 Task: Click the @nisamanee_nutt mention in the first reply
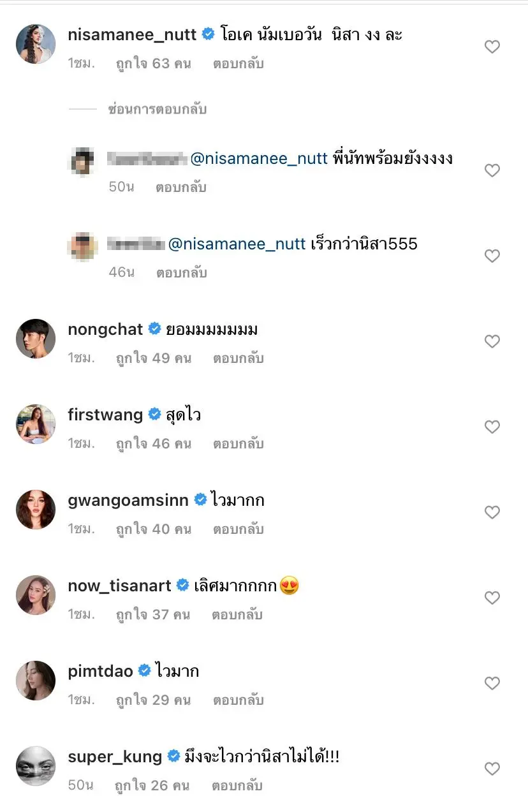click(x=259, y=159)
